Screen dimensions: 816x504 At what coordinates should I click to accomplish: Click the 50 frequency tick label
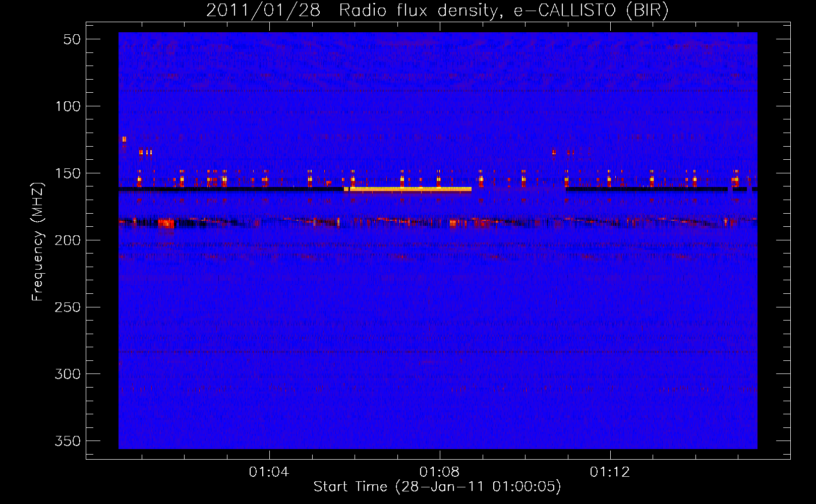click(72, 39)
